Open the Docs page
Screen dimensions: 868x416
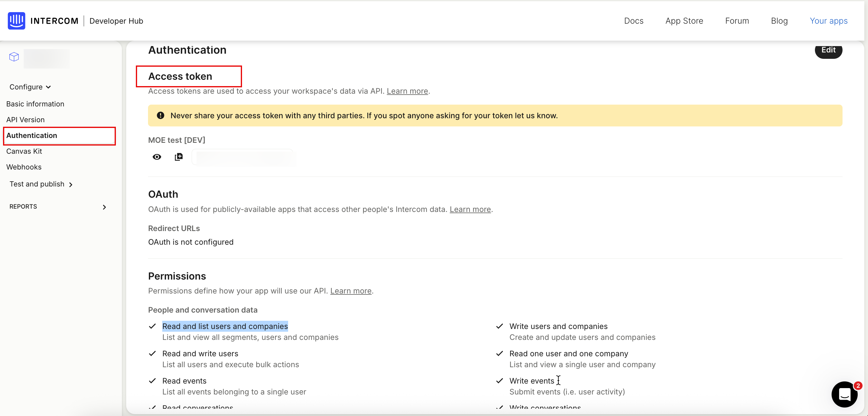coord(634,21)
